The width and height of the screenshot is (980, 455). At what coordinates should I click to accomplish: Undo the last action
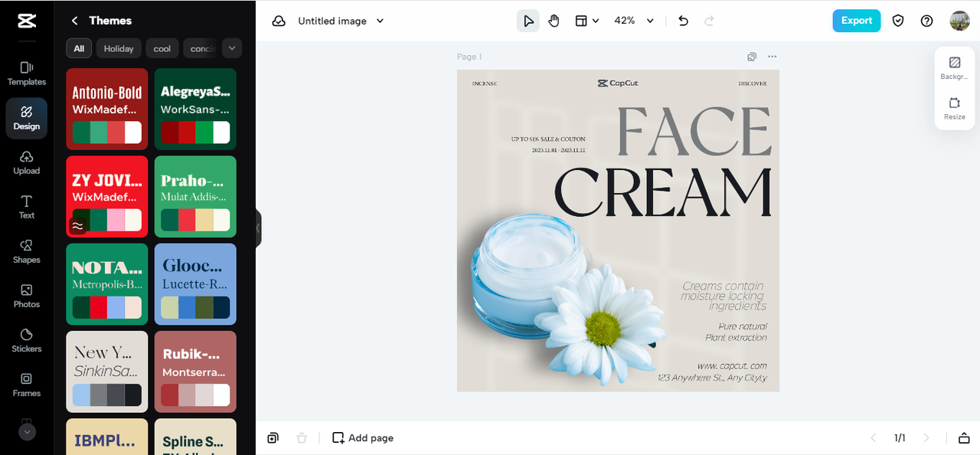tap(684, 21)
